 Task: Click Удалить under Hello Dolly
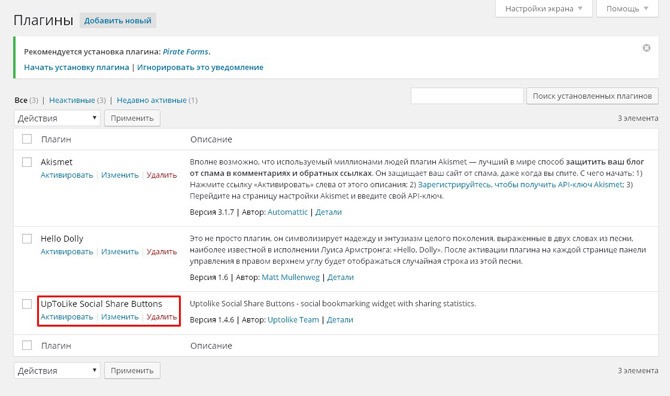[162, 252]
